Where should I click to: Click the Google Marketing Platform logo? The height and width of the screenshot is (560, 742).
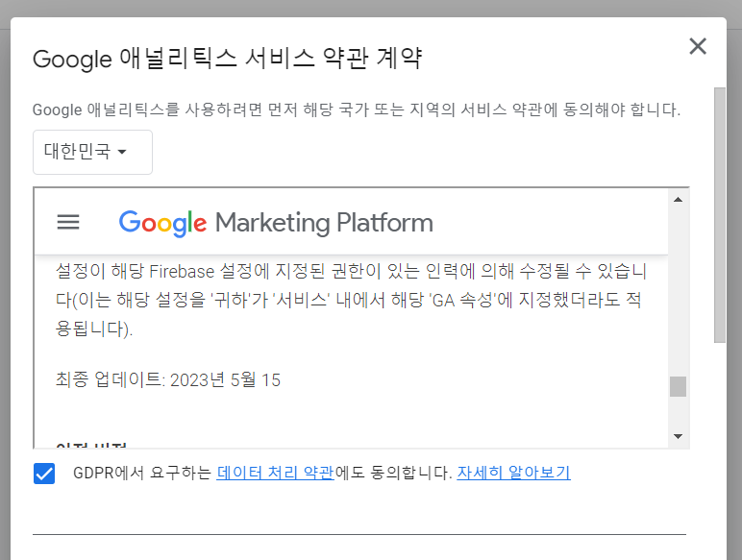coord(276,223)
